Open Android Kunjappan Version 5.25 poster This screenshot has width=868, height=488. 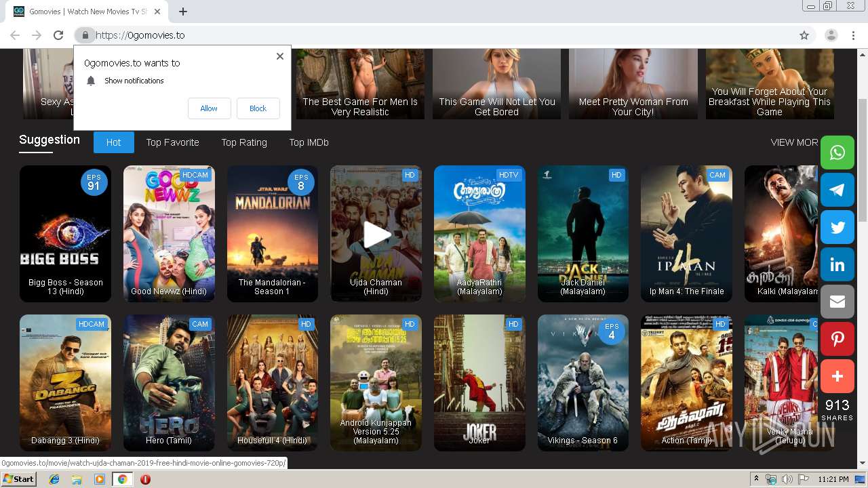(x=376, y=383)
